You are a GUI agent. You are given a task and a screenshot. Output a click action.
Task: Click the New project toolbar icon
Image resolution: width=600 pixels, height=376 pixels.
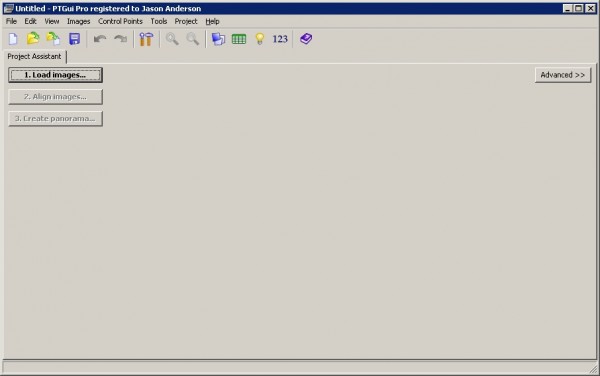tap(13, 39)
